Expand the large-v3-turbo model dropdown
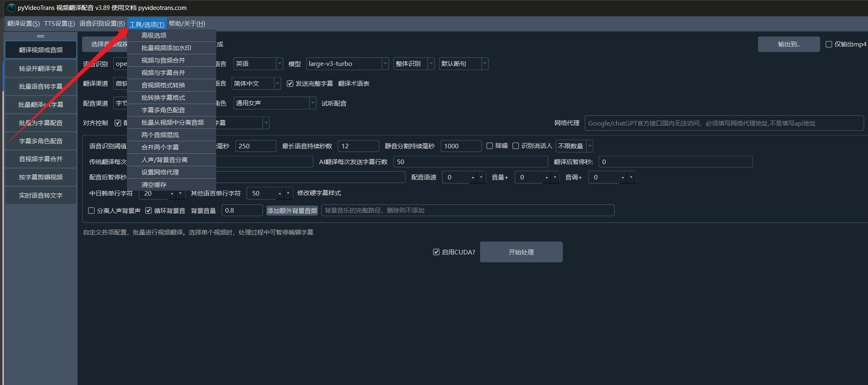 (385, 64)
